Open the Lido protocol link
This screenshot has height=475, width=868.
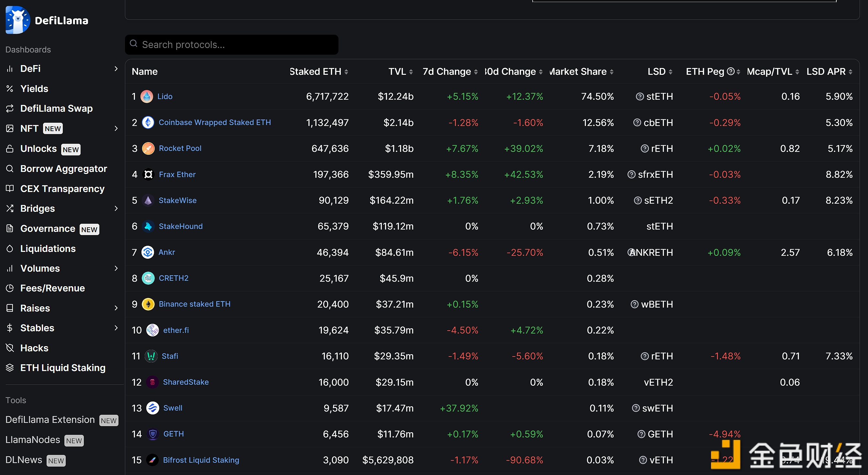[165, 97]
